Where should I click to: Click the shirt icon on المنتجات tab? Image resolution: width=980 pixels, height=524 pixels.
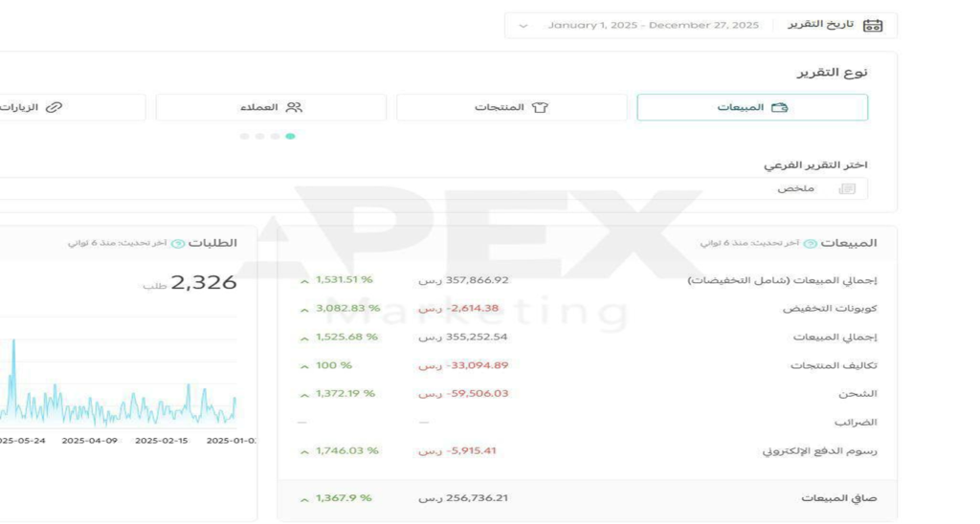[540, 108]
